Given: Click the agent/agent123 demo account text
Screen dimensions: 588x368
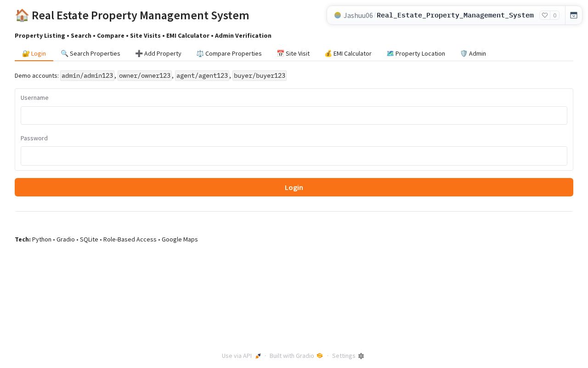Looking at the screenshot, I should tap(202, 75).
